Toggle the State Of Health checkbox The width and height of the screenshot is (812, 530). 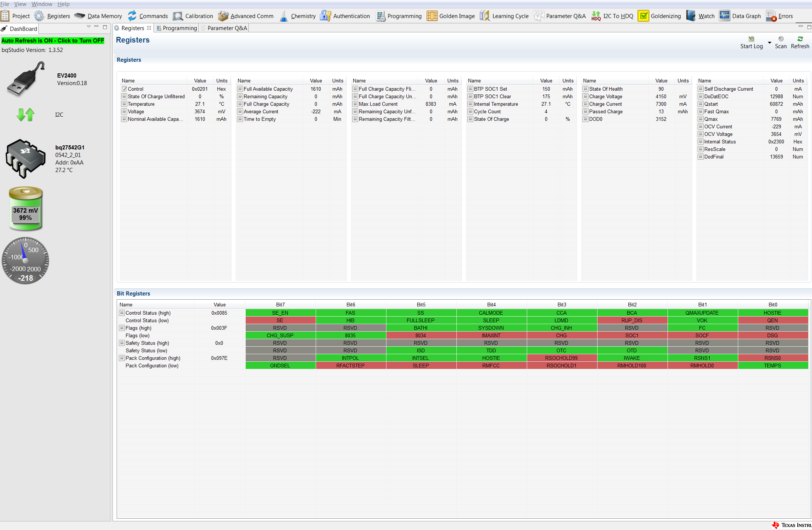[585, 89]
